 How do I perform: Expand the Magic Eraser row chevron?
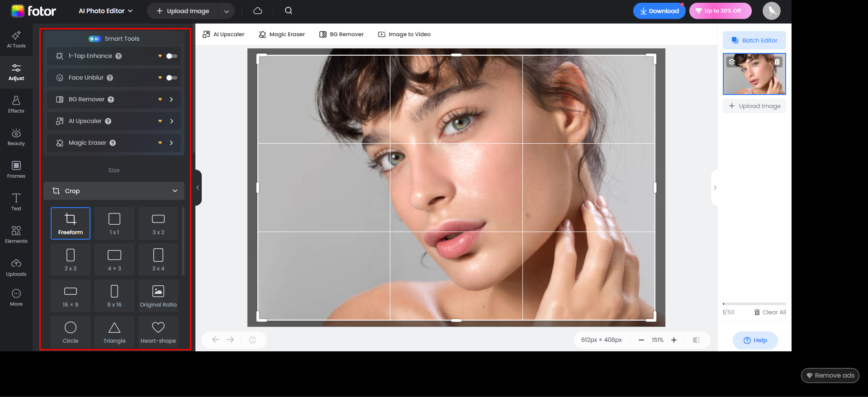[x=171, y=143]
